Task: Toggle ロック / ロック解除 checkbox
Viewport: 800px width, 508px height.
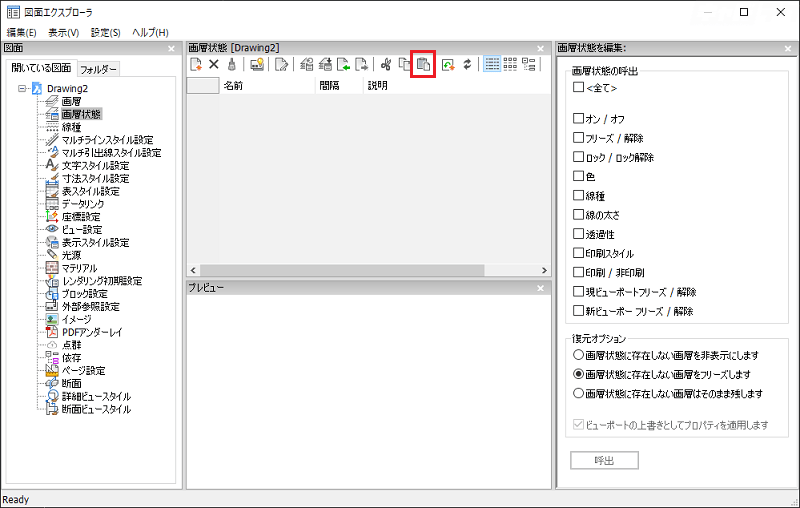Action: (578, 157)
